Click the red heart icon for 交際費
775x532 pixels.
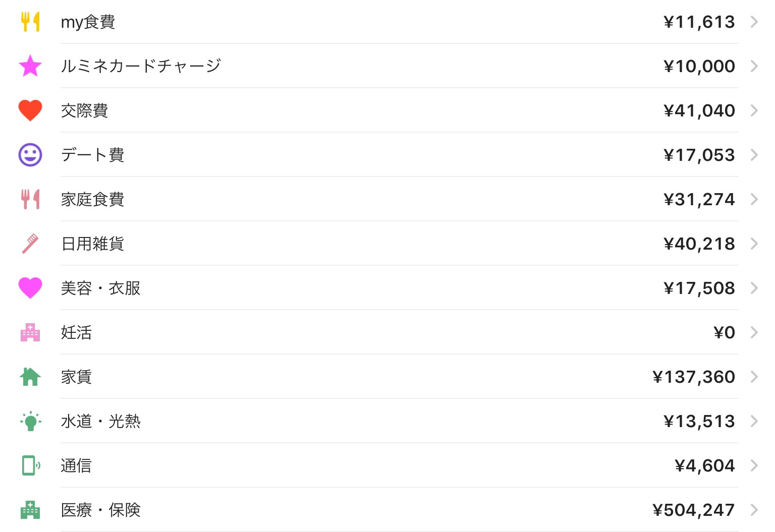point(30,110)
